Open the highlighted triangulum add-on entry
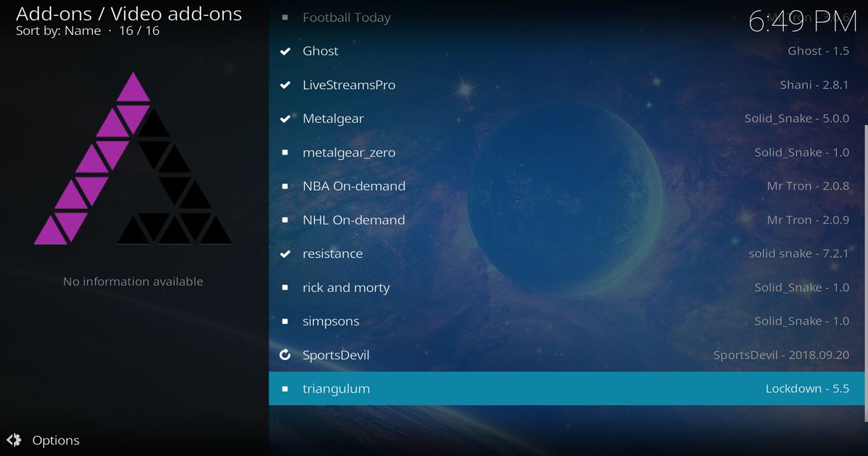Viewport: 868px width, 456px height. pos(336,389)
